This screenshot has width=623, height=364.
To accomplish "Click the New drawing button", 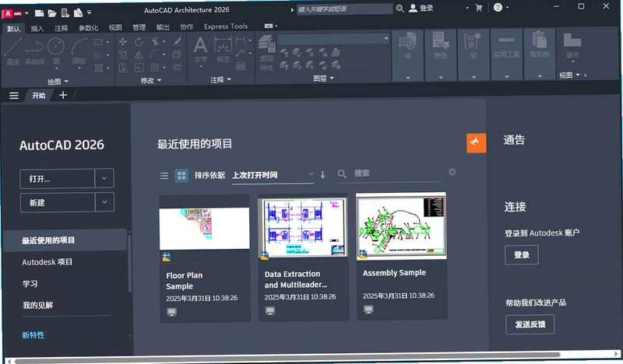I will tap(57, 202).
